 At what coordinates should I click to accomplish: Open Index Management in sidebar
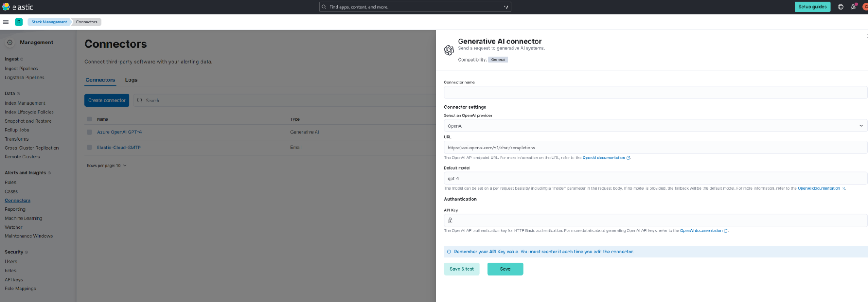click(25, 103)
